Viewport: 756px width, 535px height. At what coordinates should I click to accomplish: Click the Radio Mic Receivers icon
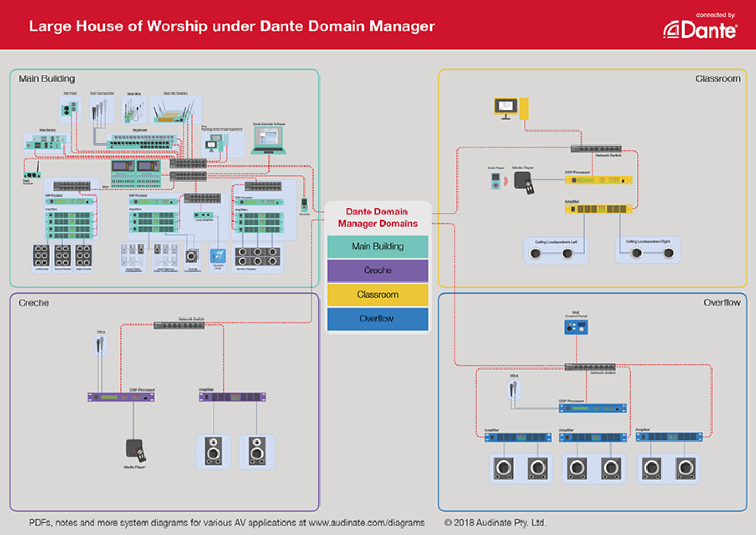coord(174,112)
